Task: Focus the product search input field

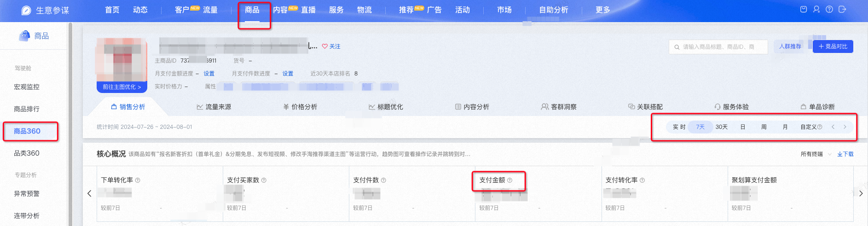Action: tap(718, 47)
